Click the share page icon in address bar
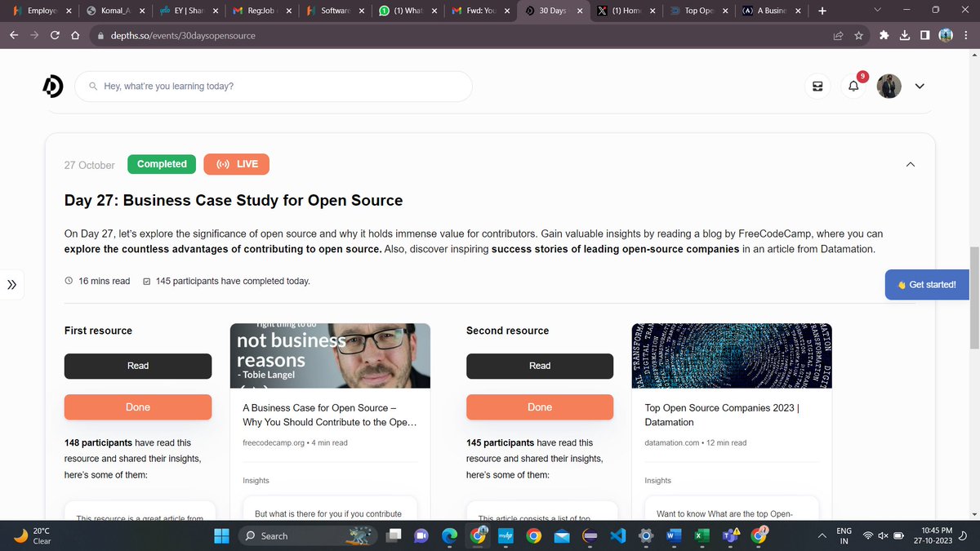This screenshot has height=551, width=980. [838, 36]
